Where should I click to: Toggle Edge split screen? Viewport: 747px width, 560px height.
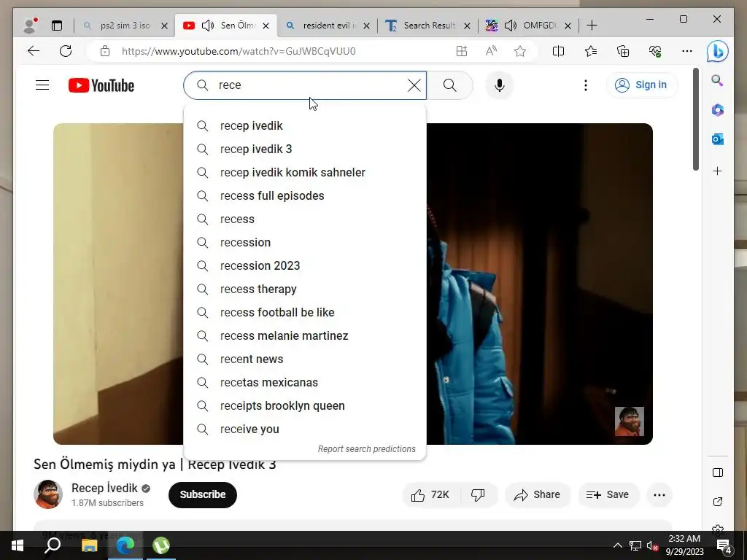click(x=558, y=51)
